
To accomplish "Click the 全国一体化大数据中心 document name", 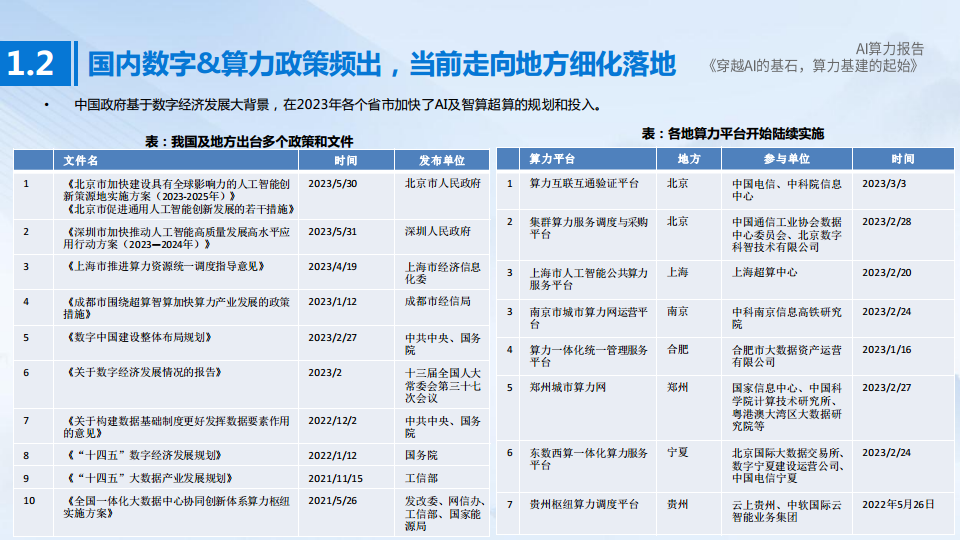I will click(176, 507).
